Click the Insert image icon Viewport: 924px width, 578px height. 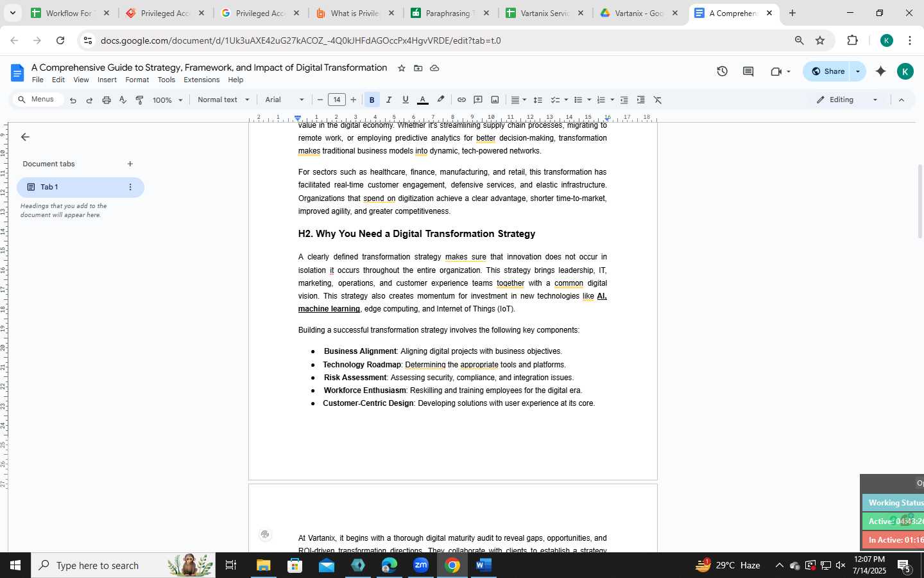tap(495, 100)
